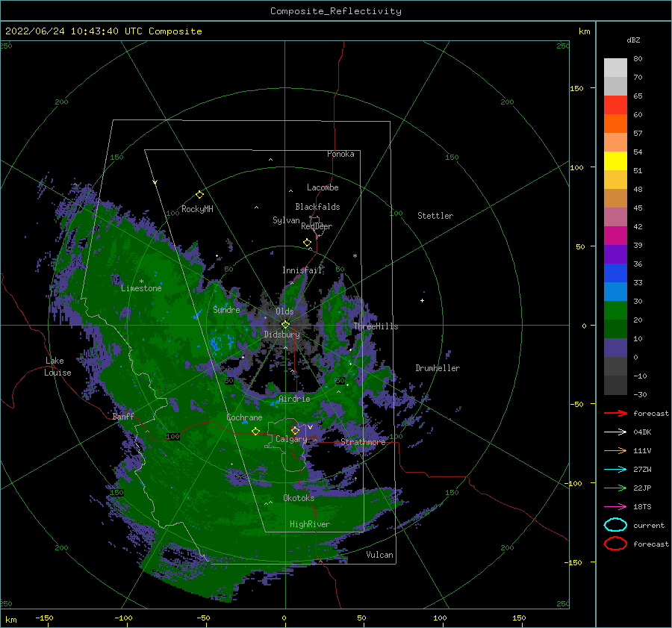The image size is (672, 628).
Task: Click the Cochrane city label
Action: (244, 417)
